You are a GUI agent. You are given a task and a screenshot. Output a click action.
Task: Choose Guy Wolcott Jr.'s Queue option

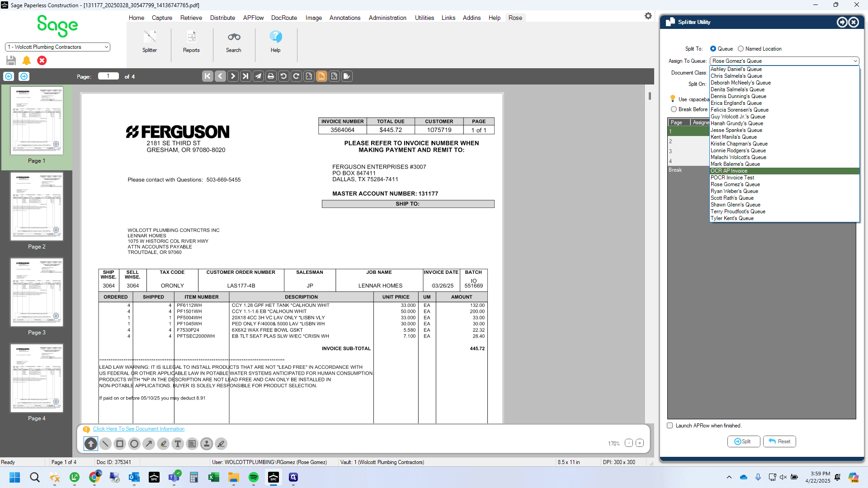(x=784, y=117)
